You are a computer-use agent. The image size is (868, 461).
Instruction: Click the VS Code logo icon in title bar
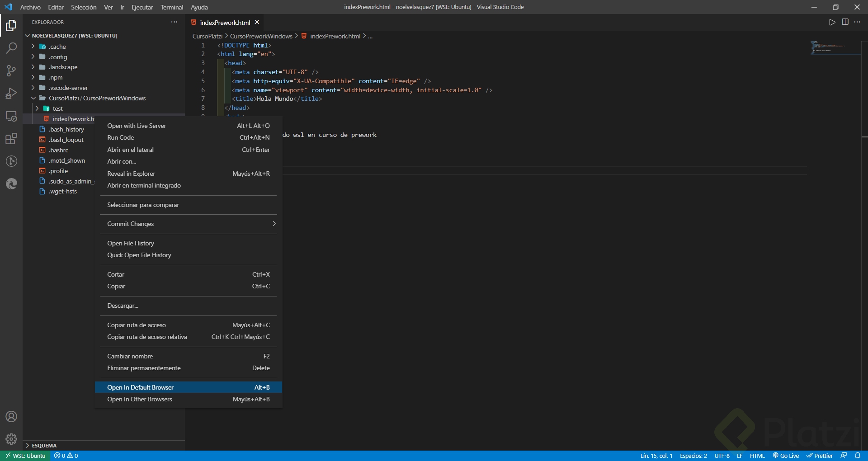coord(9,7)
